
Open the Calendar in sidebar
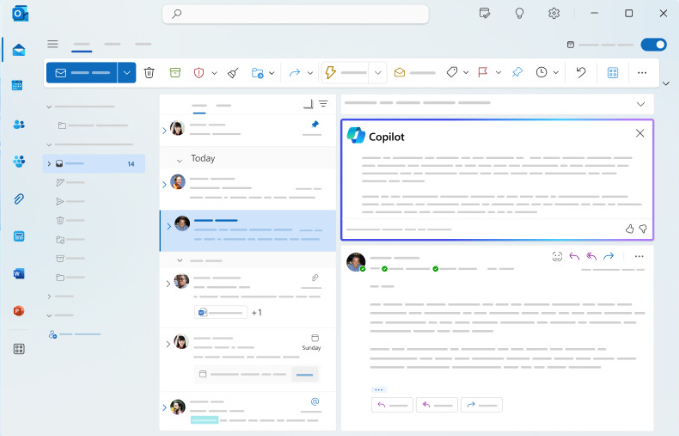click(17, 85)
